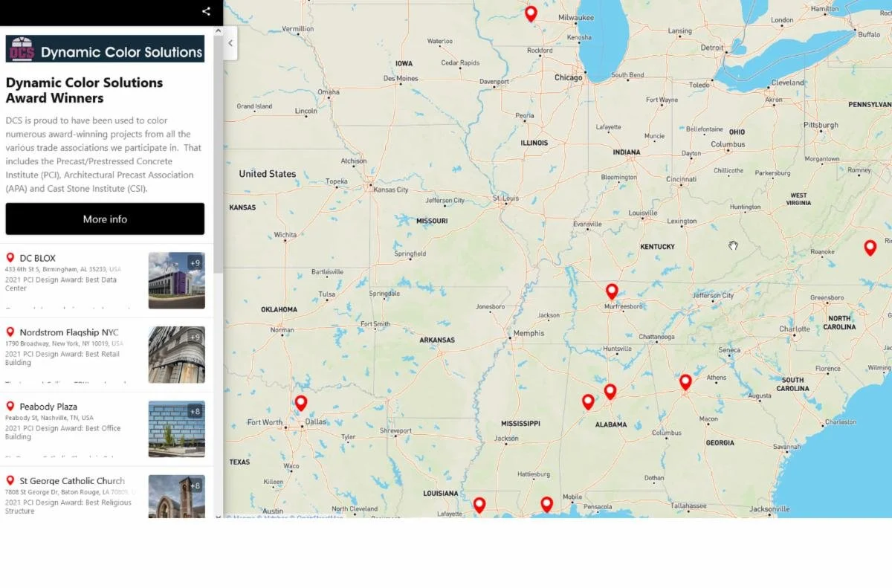The image size is (892, 588).
Task: Open the More info button
Action: pyautogui.click(x=105, y=219)
